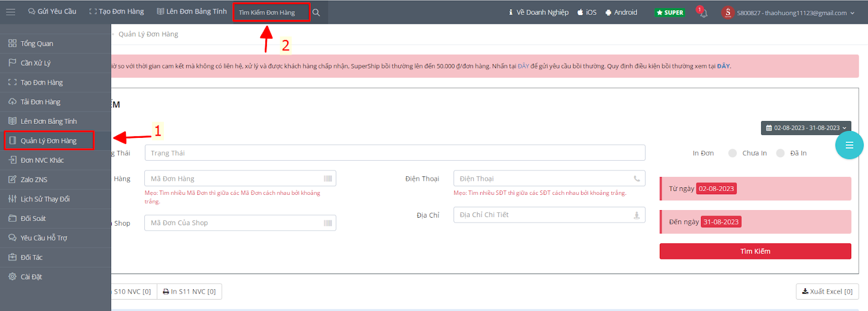Click the round teal floating menu button
Viewport: 868px width, 311px height.
849,145
